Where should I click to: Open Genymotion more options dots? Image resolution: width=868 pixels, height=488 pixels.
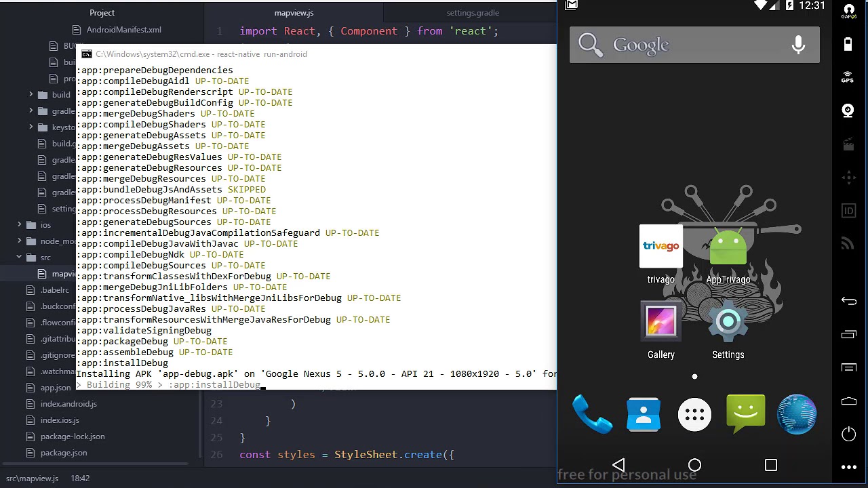(848, 467)
